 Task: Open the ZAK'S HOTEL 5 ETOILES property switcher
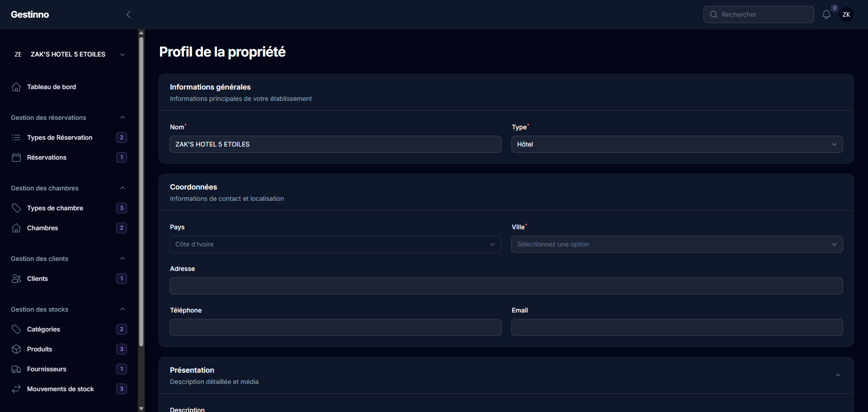pyautogui.click(x=69, y=54)
